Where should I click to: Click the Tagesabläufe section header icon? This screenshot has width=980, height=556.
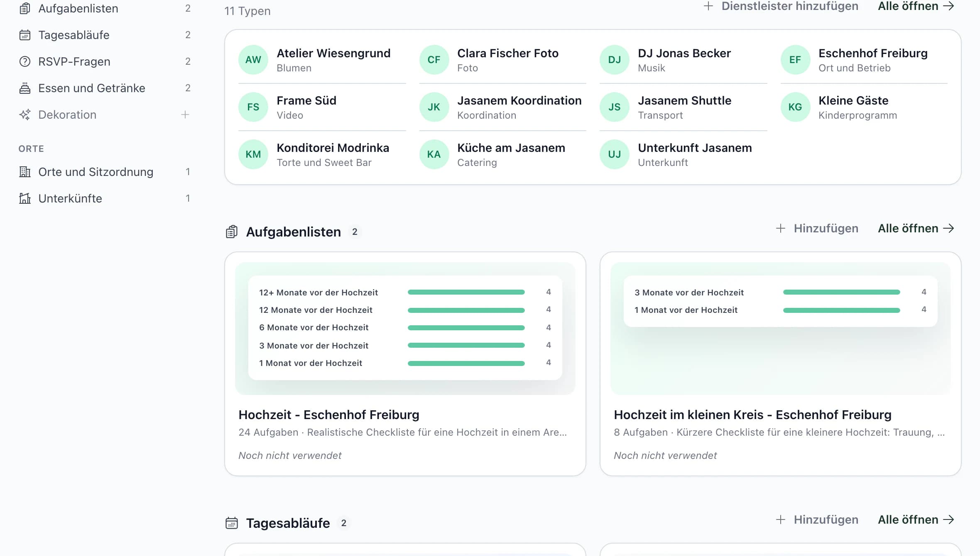coord(232,523)
